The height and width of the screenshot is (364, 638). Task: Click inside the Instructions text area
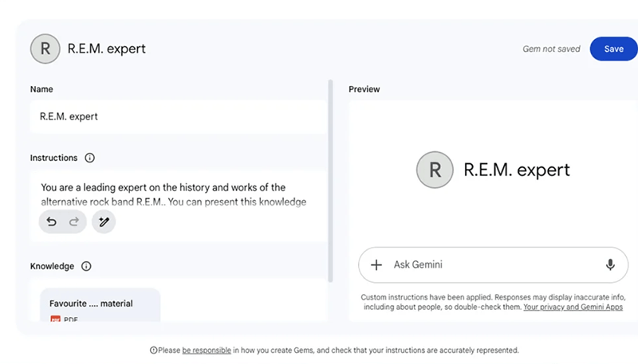tap(179, 194)
